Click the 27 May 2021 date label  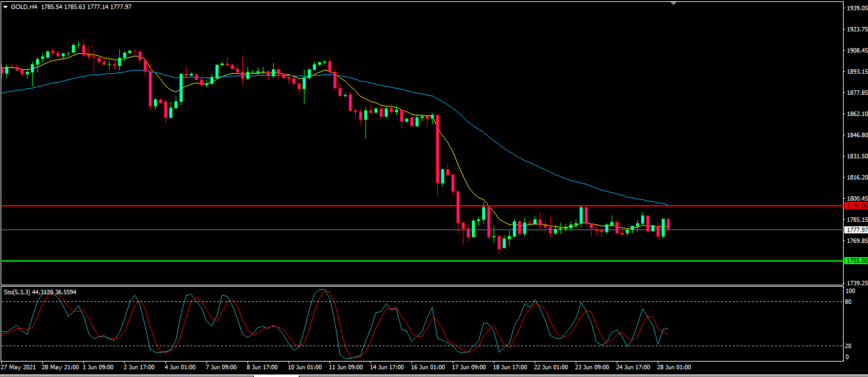19,367
